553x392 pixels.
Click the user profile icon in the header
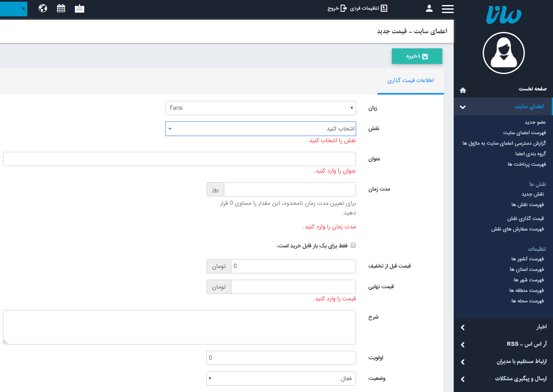click(x=429, y=8)
